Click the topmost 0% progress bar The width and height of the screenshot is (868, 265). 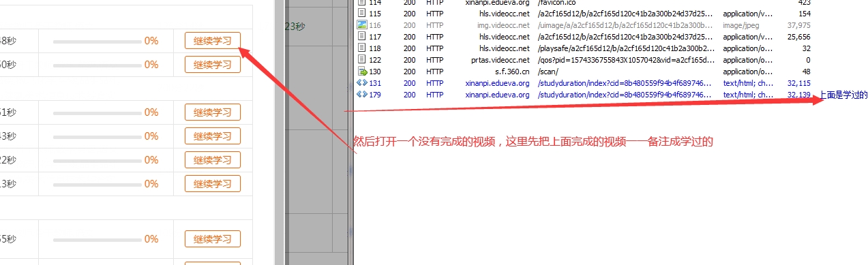[96, 41]
